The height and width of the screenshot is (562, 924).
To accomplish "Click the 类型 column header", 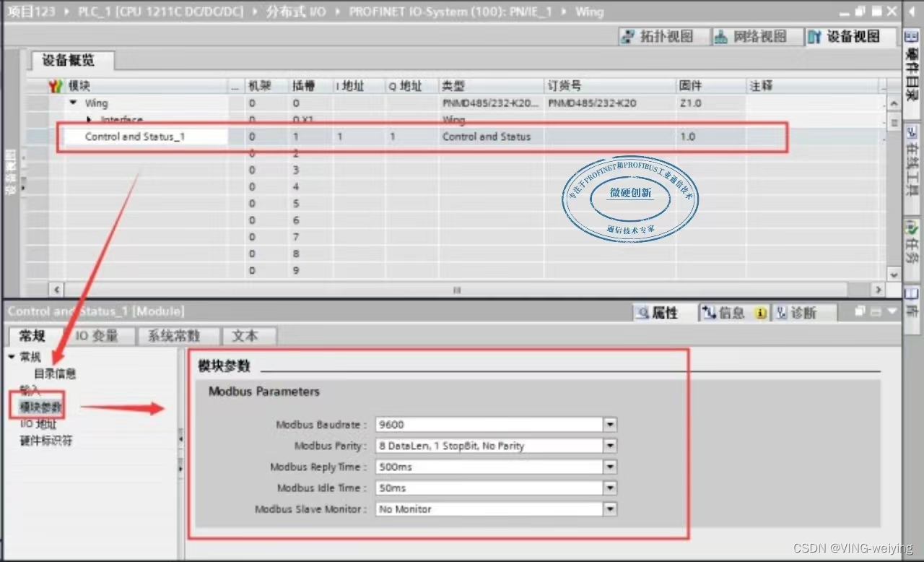I will (490, 86).
